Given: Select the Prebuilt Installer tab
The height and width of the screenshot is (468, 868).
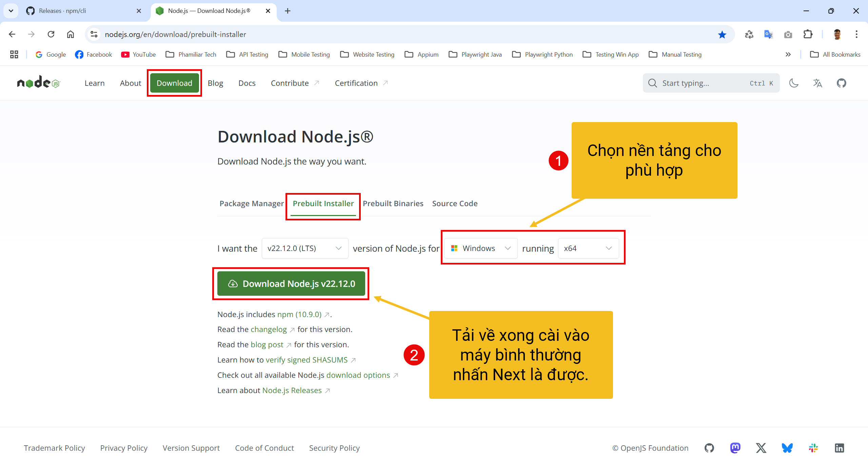Looking at the screenshot, I should [323, 203].
